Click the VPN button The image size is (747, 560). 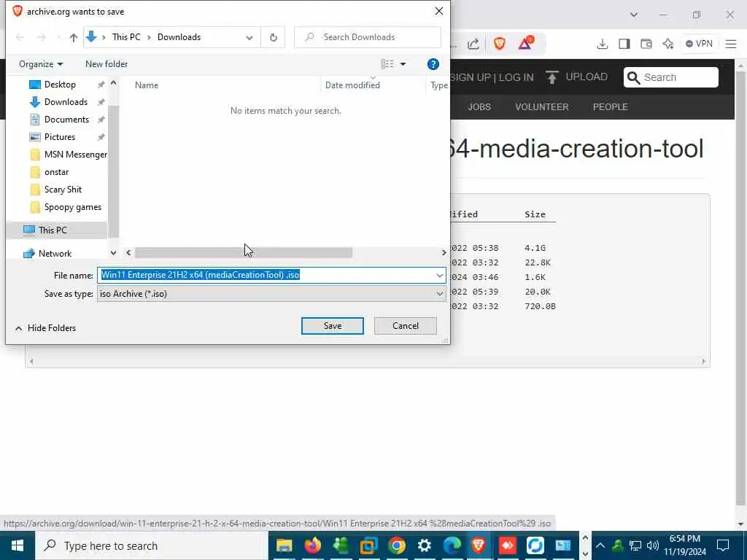699,44
